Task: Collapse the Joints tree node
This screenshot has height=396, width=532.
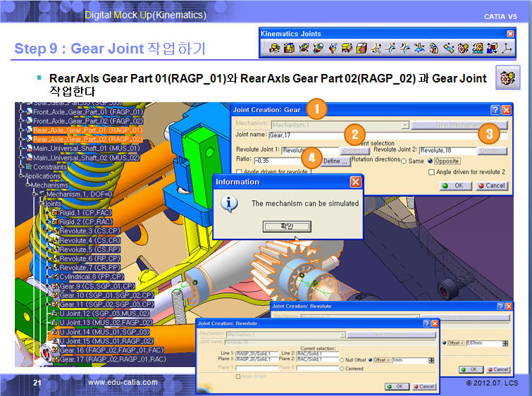Action: [42, 203]
